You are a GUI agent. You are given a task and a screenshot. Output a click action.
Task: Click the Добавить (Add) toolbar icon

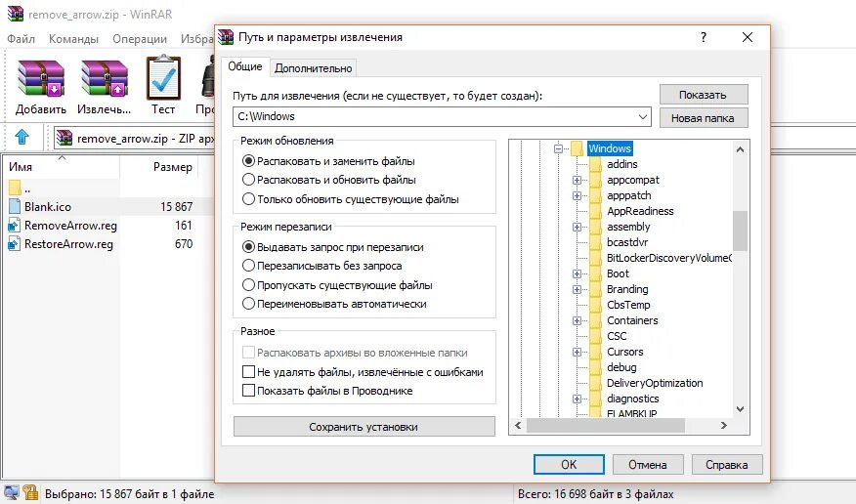pyautogui.click(x=41, y=79)
